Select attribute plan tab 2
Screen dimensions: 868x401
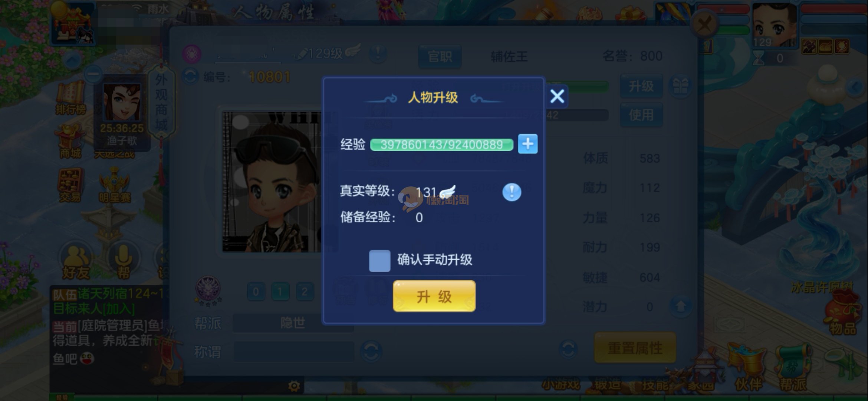[x=305, y=291]
